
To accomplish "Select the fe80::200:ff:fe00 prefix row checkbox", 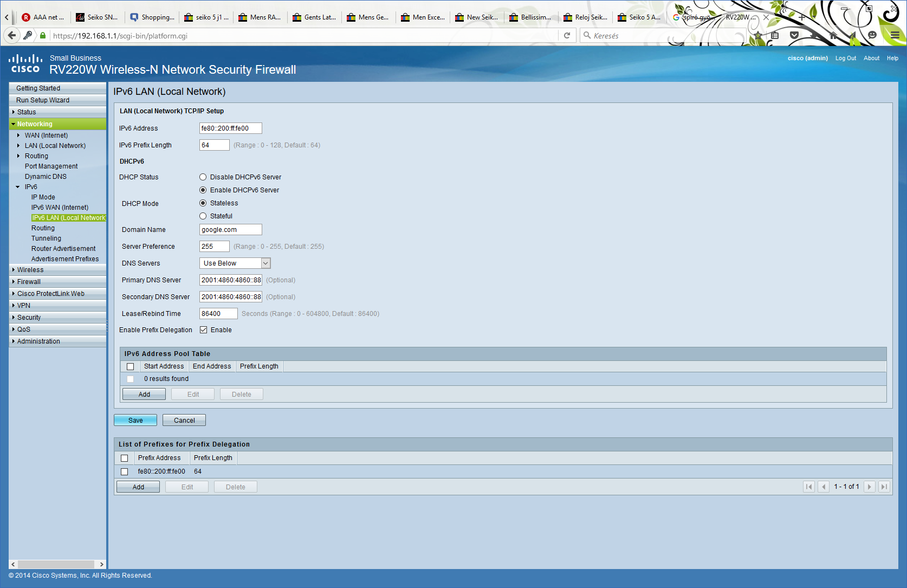I will pos(124,471).
